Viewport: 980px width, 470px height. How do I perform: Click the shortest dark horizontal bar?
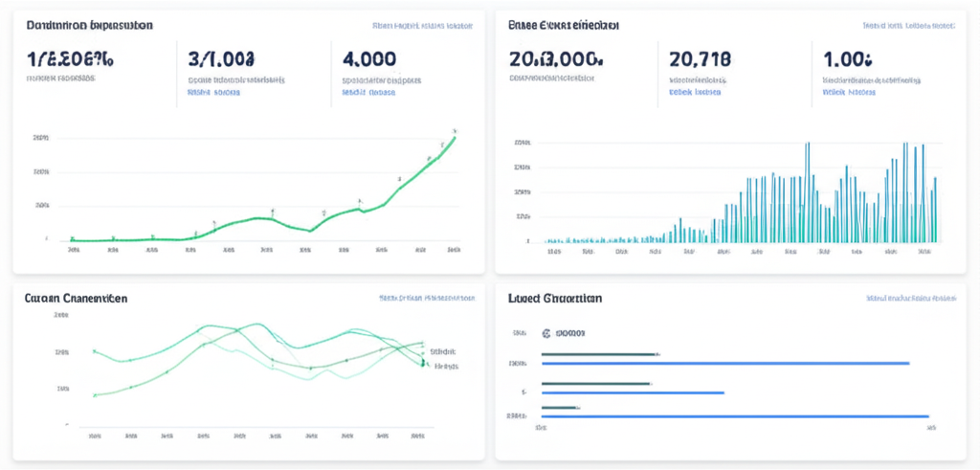(560, 408)
